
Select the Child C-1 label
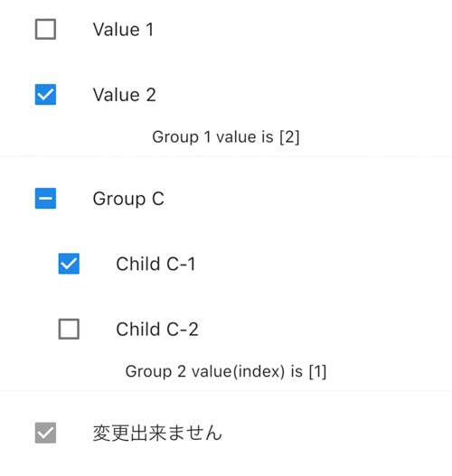[155, 264]
